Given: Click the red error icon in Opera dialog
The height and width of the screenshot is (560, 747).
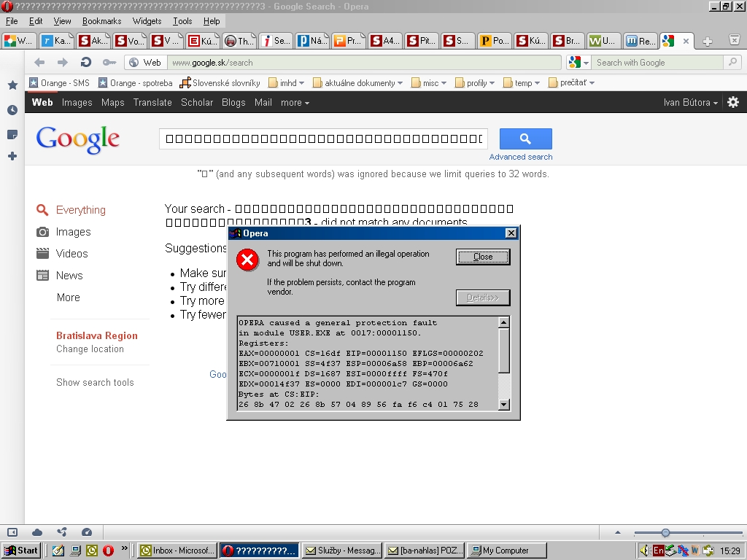Looking at the screenshot, I should point(248,260).
